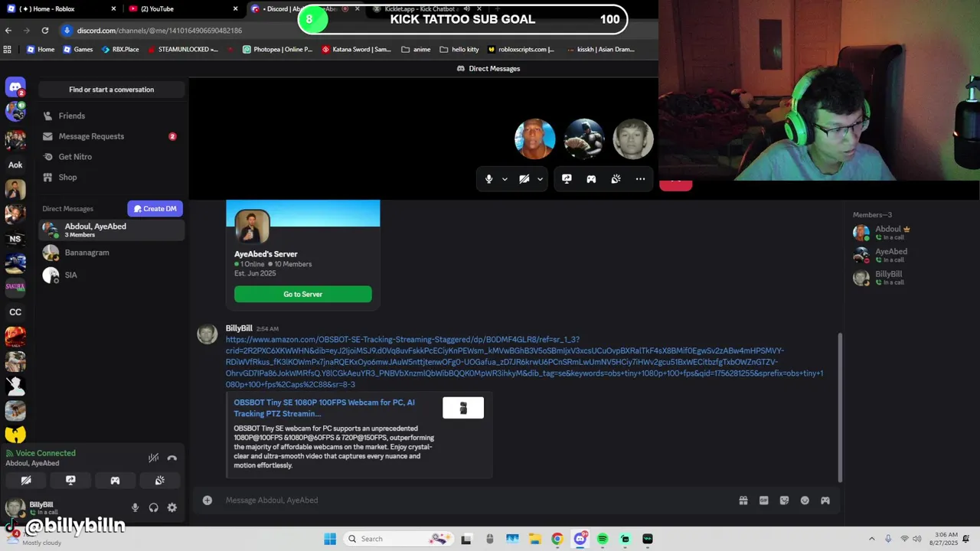Screen dimensions: 980x551
Task: Click Go to Server button
Action: [x=303, y=294]
